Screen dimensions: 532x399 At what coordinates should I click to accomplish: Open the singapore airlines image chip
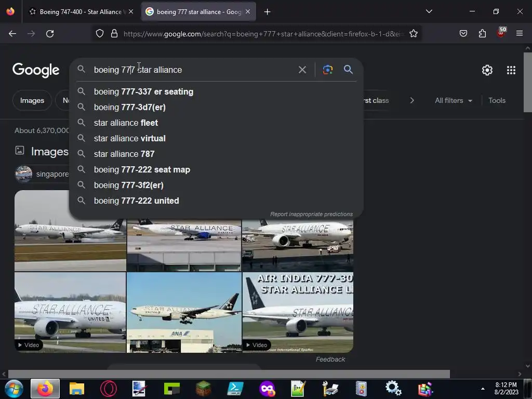click(x=42, y=174)
